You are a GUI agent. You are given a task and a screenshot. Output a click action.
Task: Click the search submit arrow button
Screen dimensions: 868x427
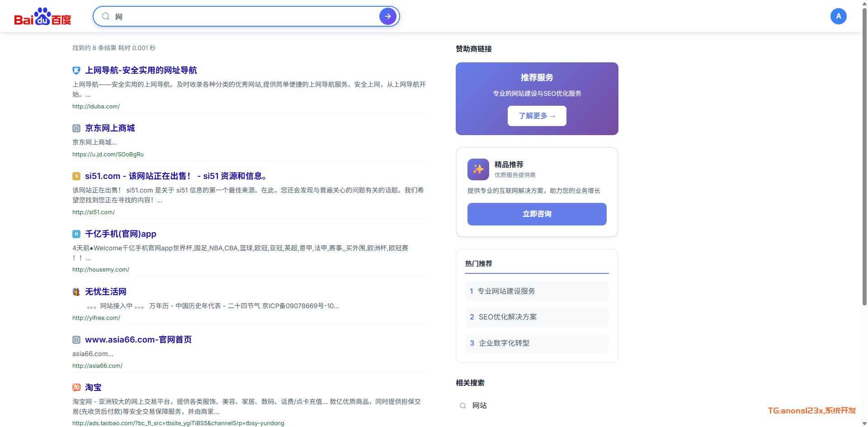pos(387,16)
